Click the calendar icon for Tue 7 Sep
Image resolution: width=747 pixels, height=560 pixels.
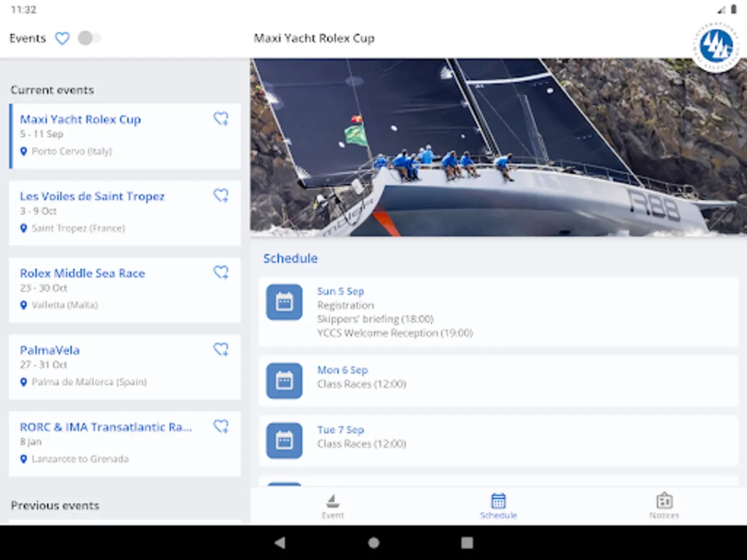click(284, 441)
